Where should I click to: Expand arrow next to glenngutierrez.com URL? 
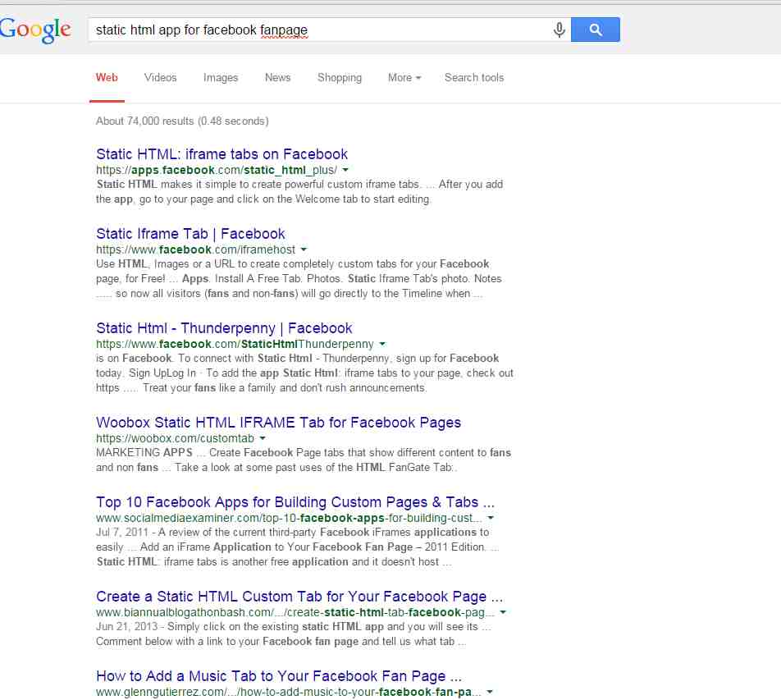coord(490,692)
